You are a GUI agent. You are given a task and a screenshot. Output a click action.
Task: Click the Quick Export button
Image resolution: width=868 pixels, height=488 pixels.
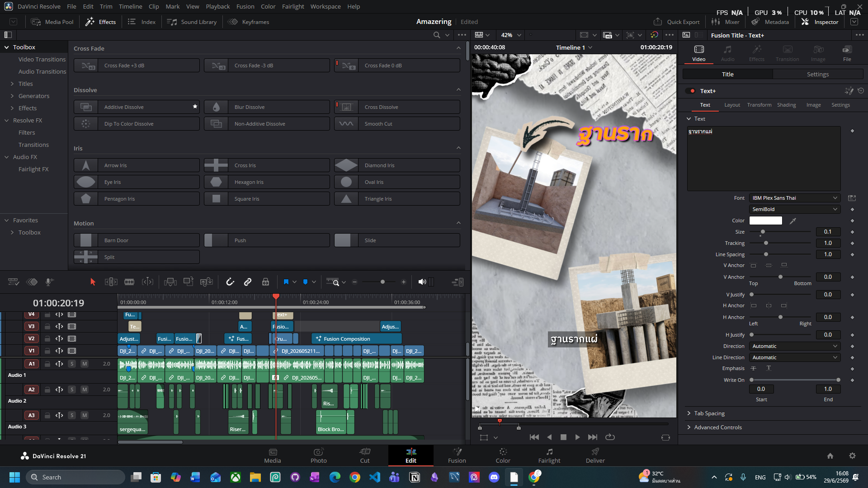(677, 22)
